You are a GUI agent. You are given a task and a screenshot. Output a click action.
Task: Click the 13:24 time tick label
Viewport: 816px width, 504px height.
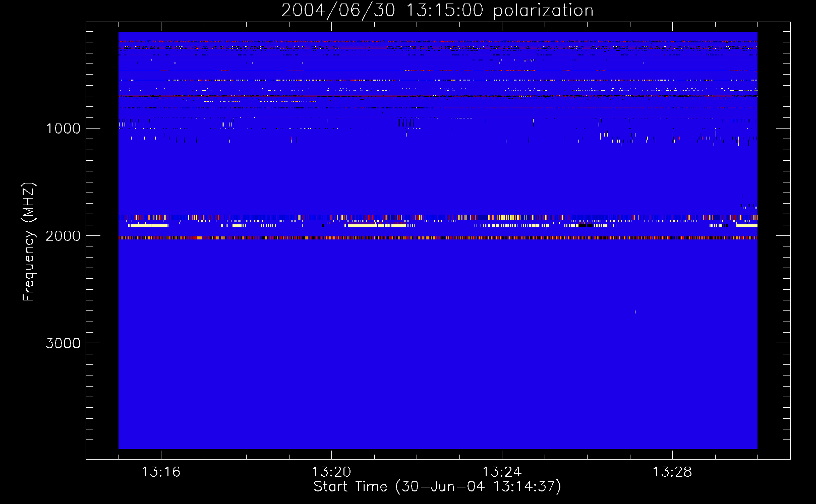(x=502, y=472)
